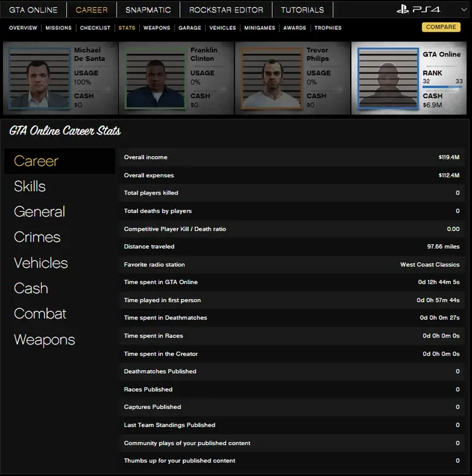Select the Crimes stats category
This screenshot has width=472, height=476.
point(37,237)
